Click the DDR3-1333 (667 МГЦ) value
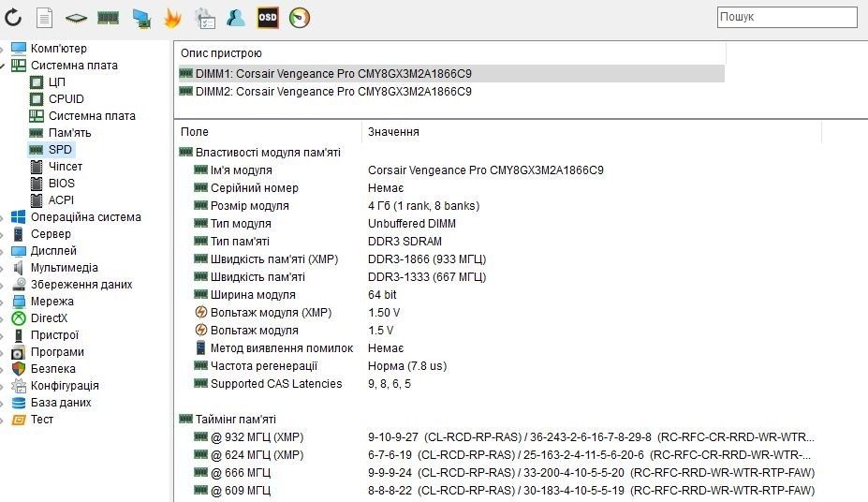Viewport: 868px width, 502px height. tap(427, 276)
